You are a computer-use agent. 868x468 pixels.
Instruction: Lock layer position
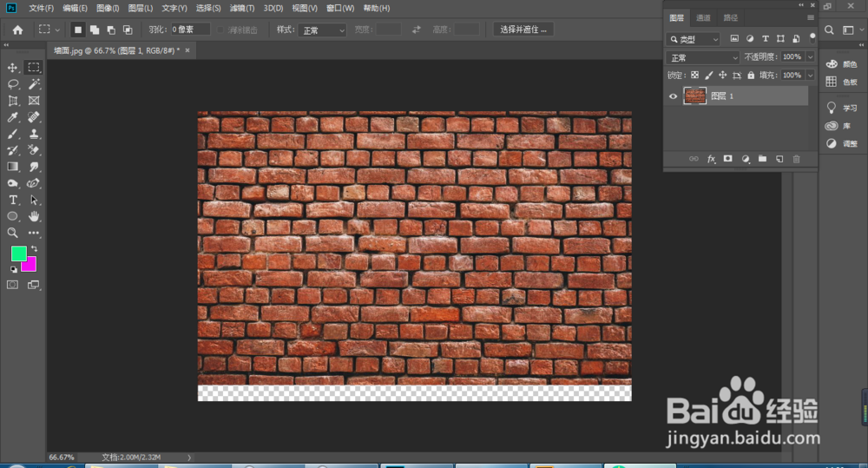[x=722, y=76]
